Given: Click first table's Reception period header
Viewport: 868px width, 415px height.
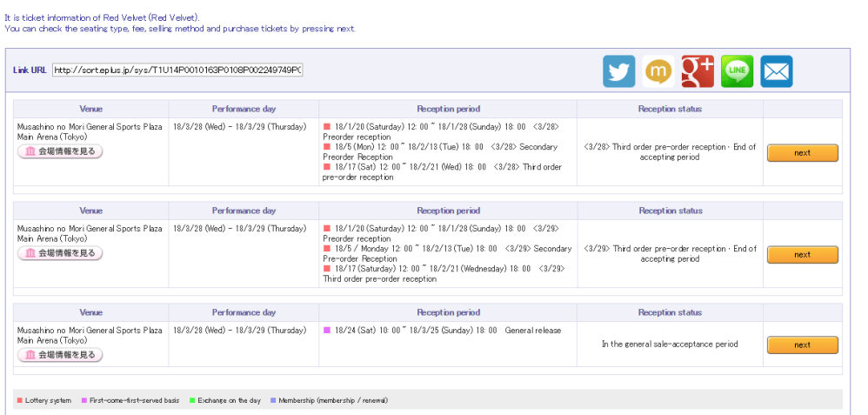Looking at the screenshot, I should click(x=449, y=109).
